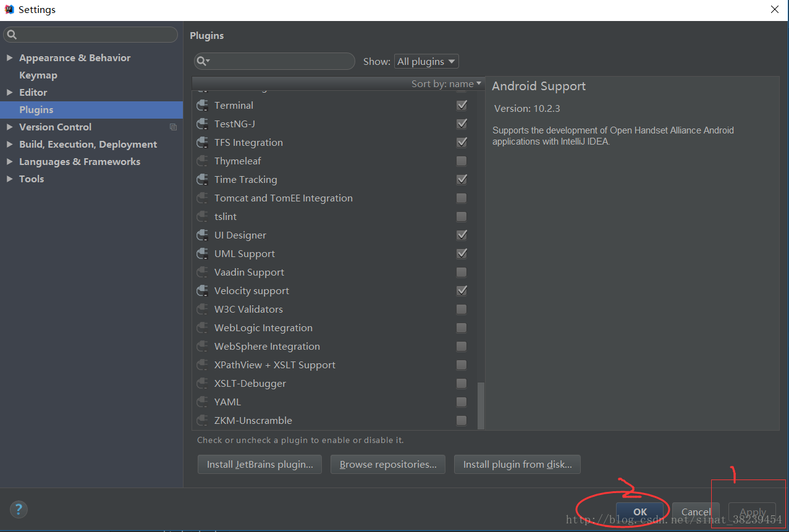The height and width of the screenshot is (532, 789).
Task: Expand Build, Execution, Deployment node
Action: [x=9, y=144]
